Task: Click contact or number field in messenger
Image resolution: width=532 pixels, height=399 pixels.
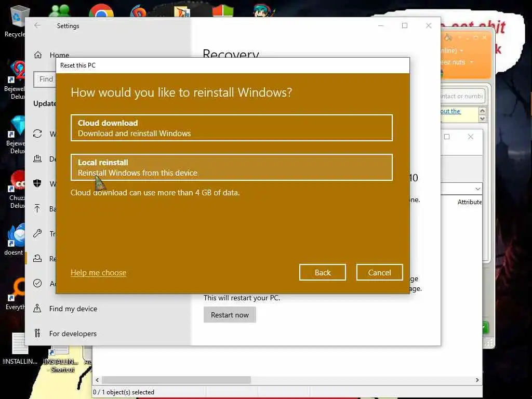Action: click(462, 96)
